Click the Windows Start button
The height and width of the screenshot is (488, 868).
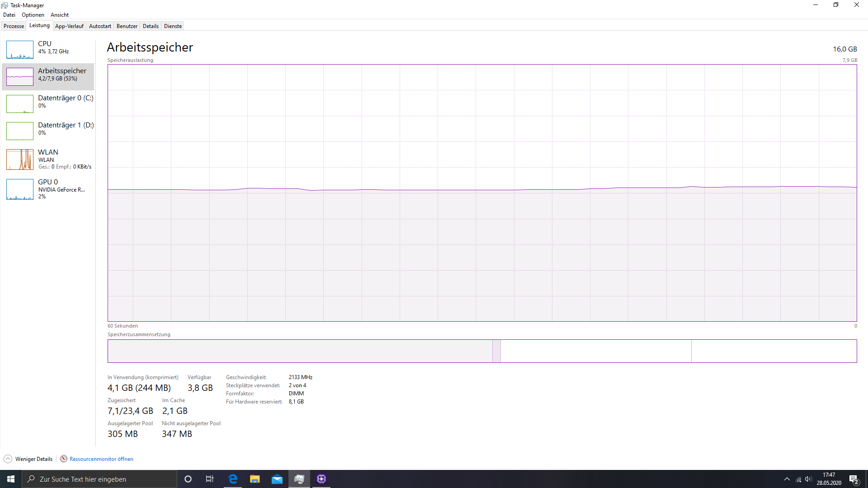tap(11, 479)
